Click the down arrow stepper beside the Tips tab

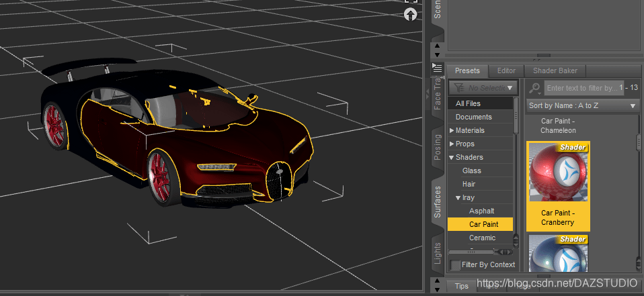click(x=437, y=290)
